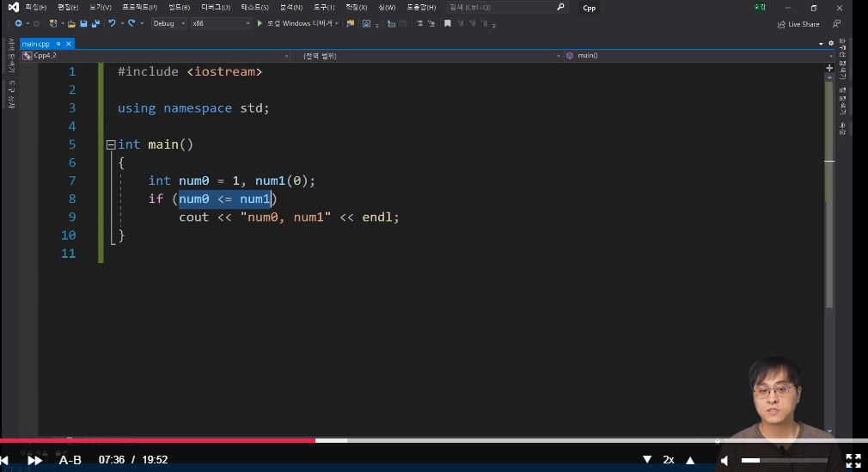
Task: Click the volume slider
Action: pos(785,460)
